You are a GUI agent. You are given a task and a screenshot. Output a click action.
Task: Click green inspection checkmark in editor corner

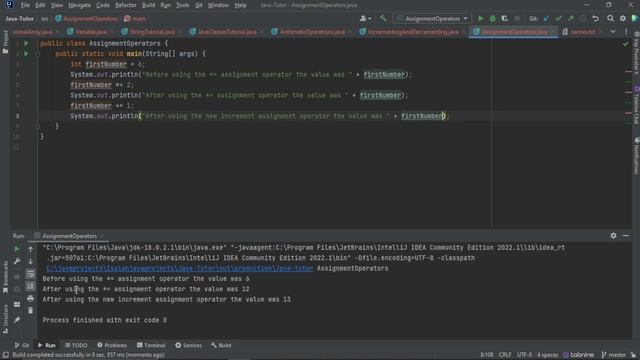coord(625,43)
